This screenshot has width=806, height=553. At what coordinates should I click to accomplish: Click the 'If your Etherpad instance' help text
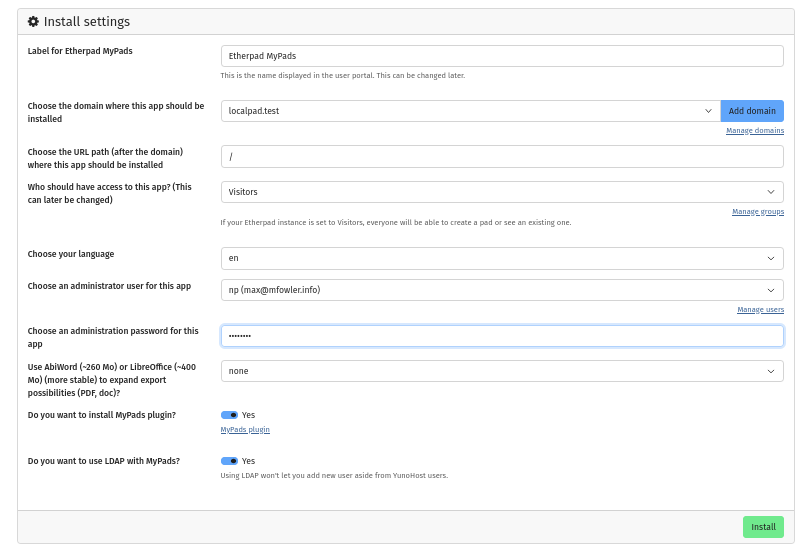(396, 223)
